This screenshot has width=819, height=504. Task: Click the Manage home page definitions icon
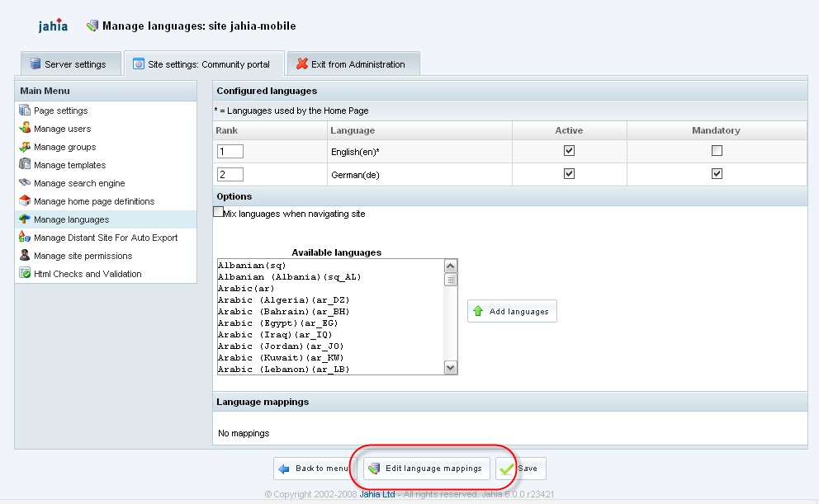tap(25, 201)
